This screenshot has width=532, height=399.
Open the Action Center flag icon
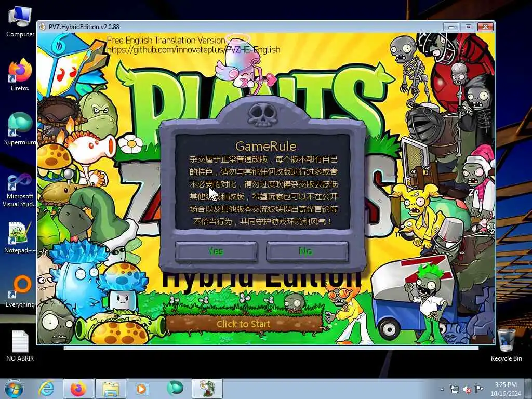[x=480, y=390]
